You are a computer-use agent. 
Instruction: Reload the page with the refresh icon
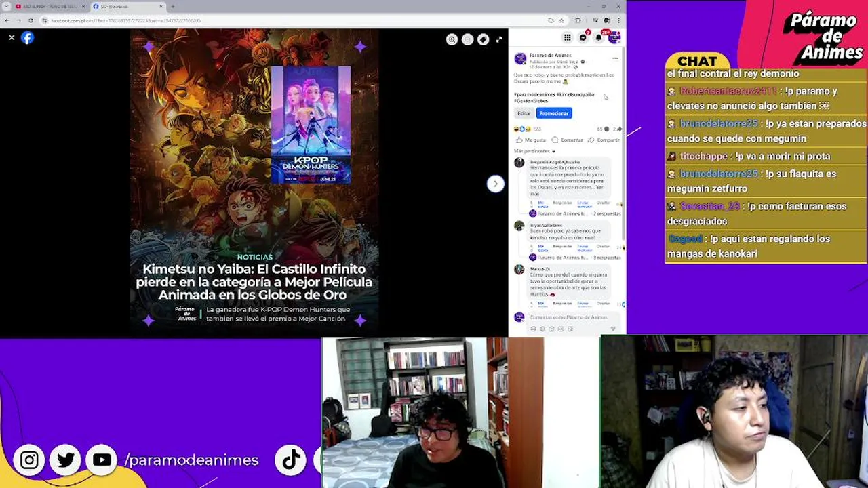click(x=31, y=20)
